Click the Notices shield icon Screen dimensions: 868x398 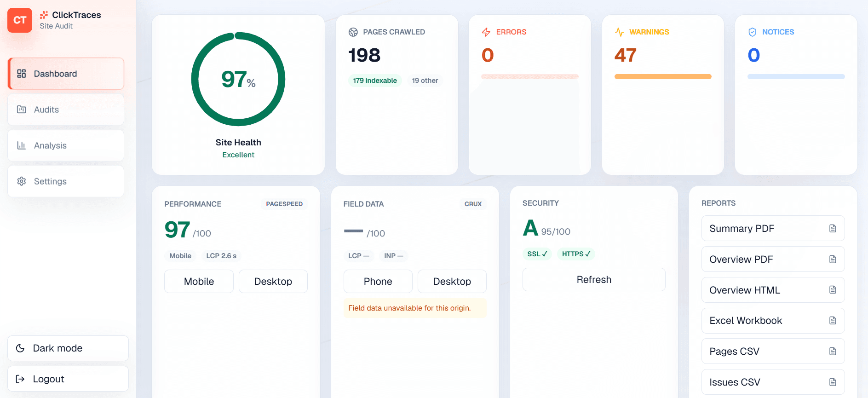pos(753,32)
